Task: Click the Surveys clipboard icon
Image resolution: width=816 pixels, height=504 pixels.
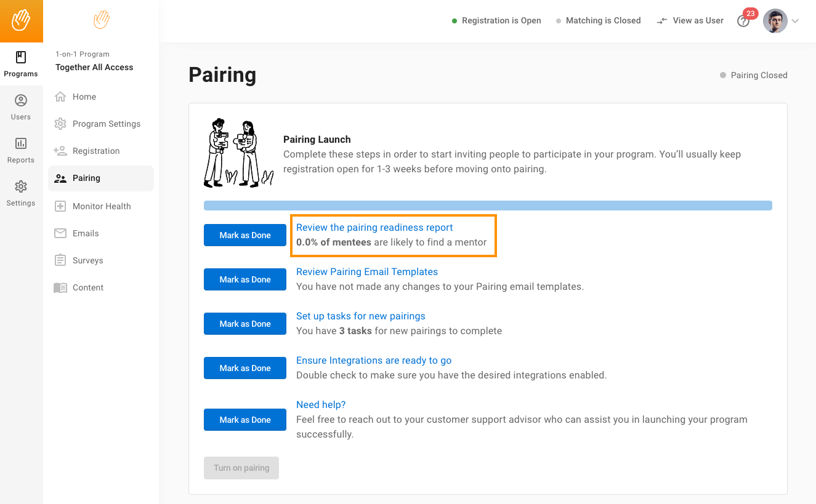Action: (x=60, y=260)
